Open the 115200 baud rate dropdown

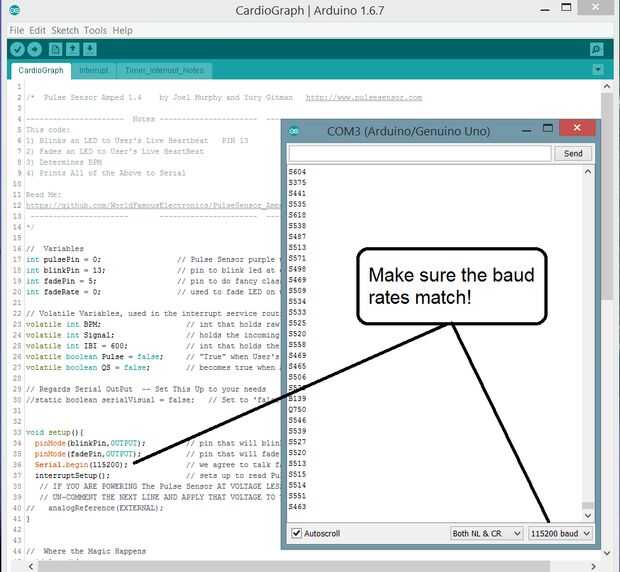[560, 533]
